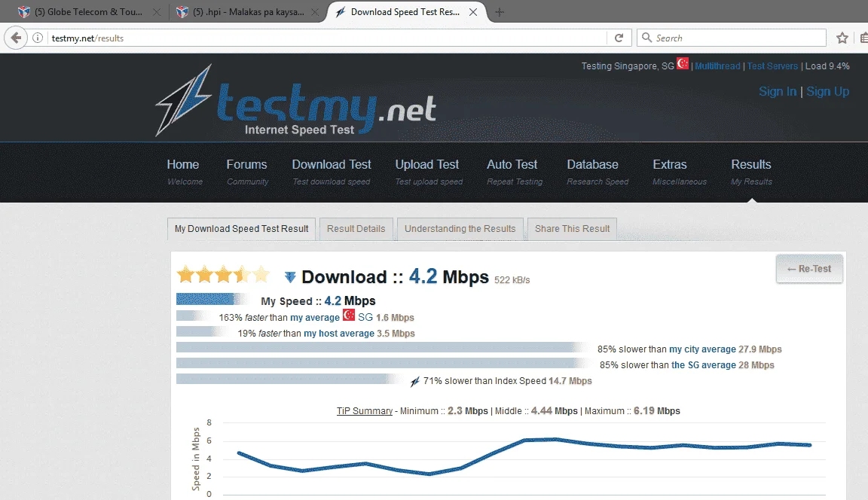Click the blue download arrow icon beside Download
Viewport: 868px width, 500px height.
click(x=290, y=276)
